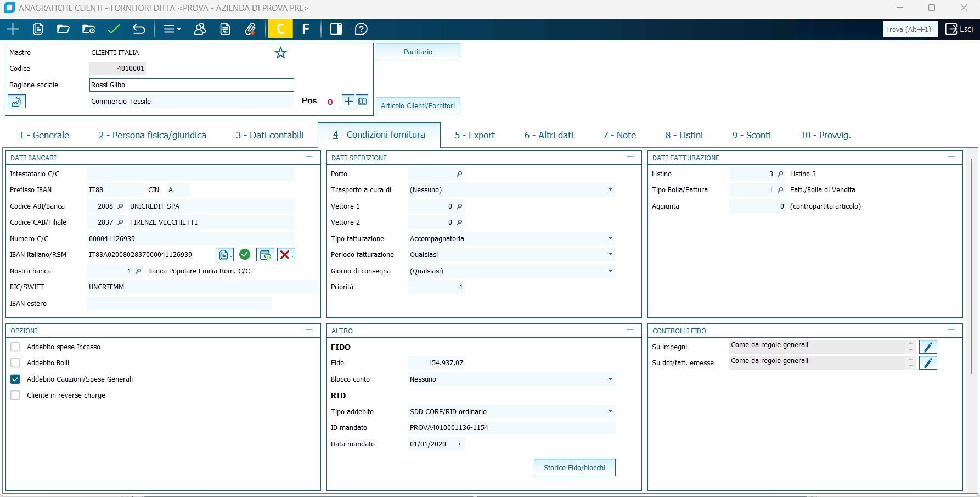Tick Cliente in reverse charge option
The width and height of the screenshot is (980, 497).
pyautogui.click(x=15, y=395)
